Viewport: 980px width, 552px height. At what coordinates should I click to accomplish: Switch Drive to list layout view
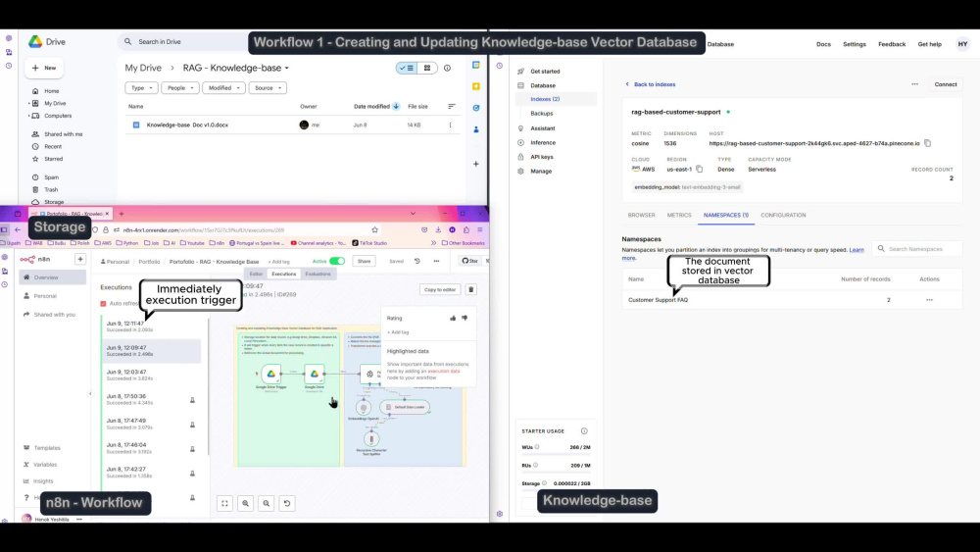point(407,68)
